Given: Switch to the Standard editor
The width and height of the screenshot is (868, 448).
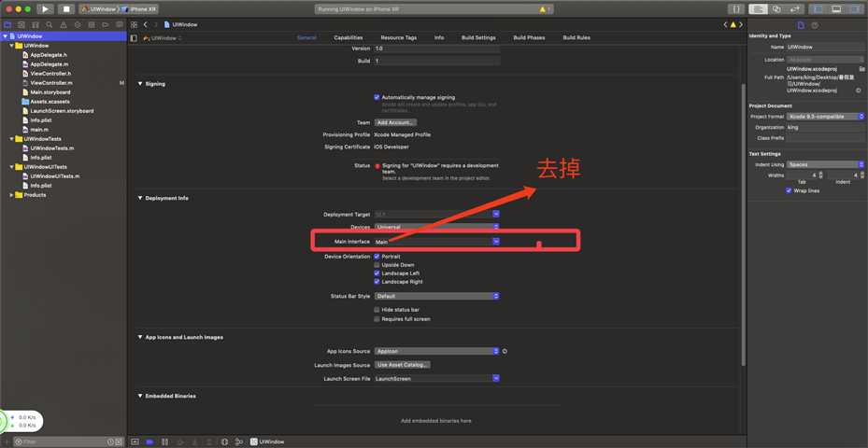Looking at the screenshot, I should pyautogui.click(x=758, y=8).
